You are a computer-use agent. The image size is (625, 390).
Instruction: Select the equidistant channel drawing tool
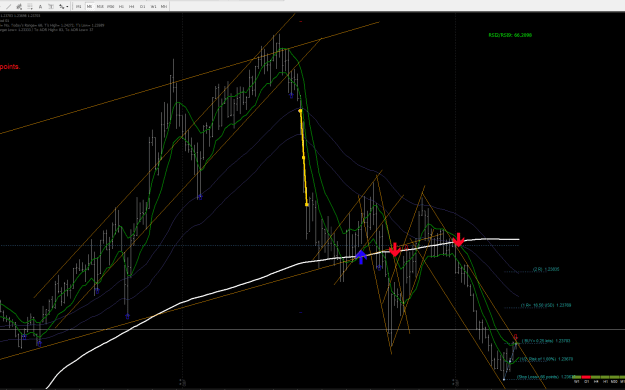click(19, 6)
